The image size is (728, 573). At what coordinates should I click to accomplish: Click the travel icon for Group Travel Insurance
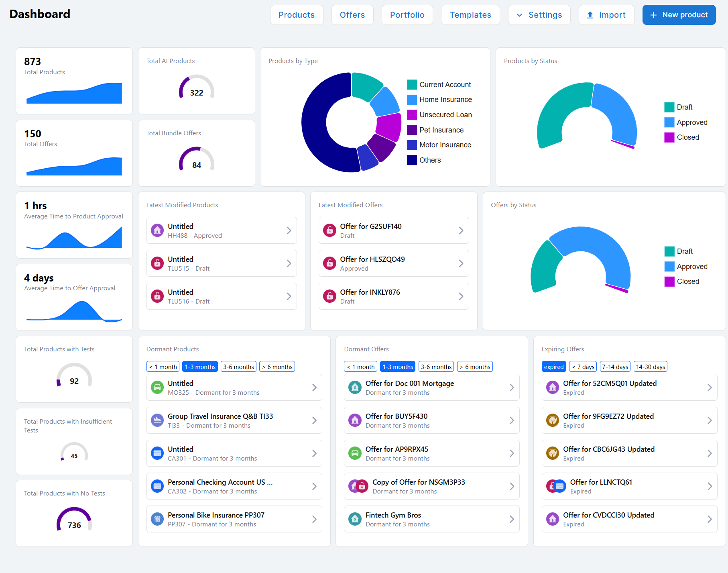pos(157,420)
